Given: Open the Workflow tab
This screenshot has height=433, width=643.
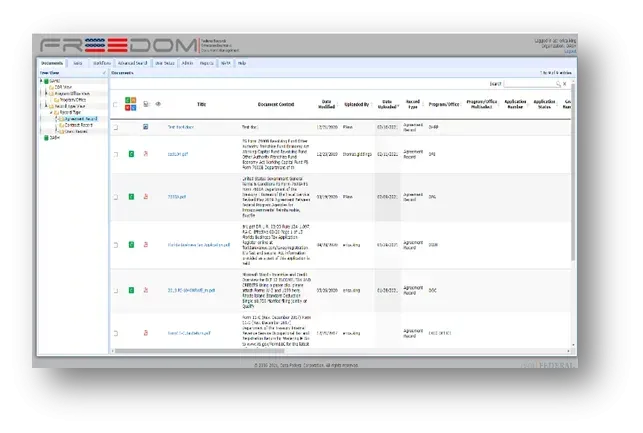Looking at the screenshot, I should [101, 63].
